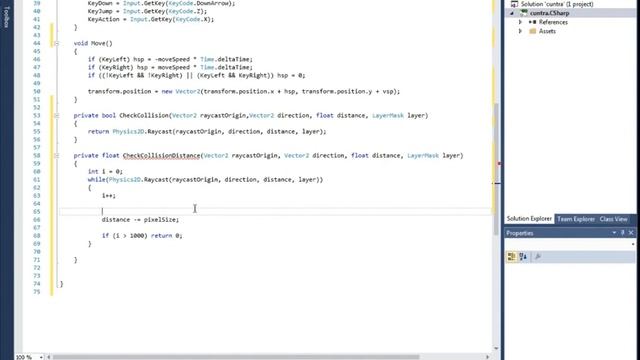Open the Properties object selector dropdown
This screenshot has height=360, width=640.
click(x=633, y=244)
